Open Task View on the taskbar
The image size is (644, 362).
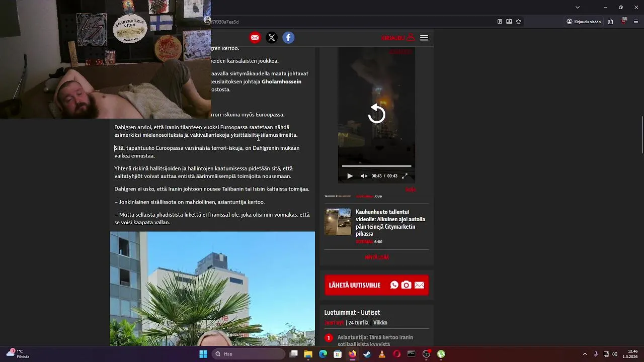pyautogui.click(x=294, y=354)
